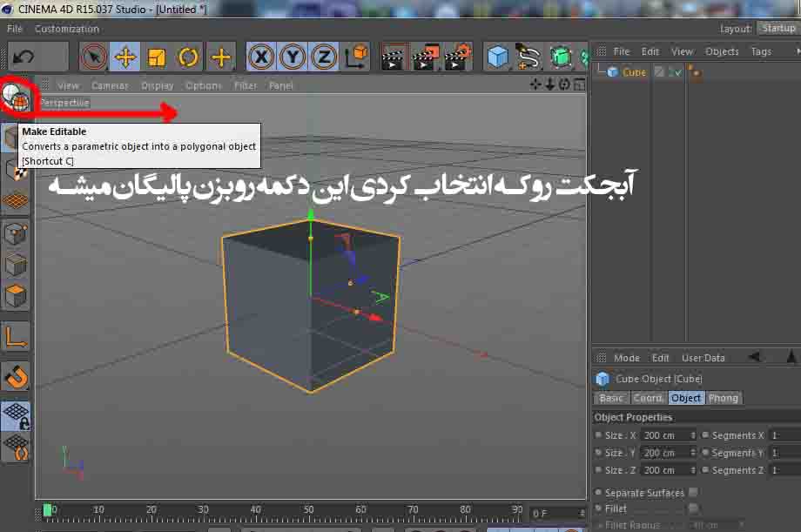Switch to Phong tab
Viewport: 801px width, 532px height.
click(x=724, y=398)
